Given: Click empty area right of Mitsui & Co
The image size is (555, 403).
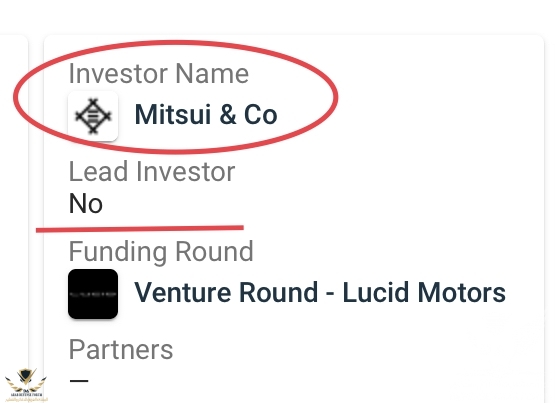Looking at the screenshot, I should (x=407, y=115).
